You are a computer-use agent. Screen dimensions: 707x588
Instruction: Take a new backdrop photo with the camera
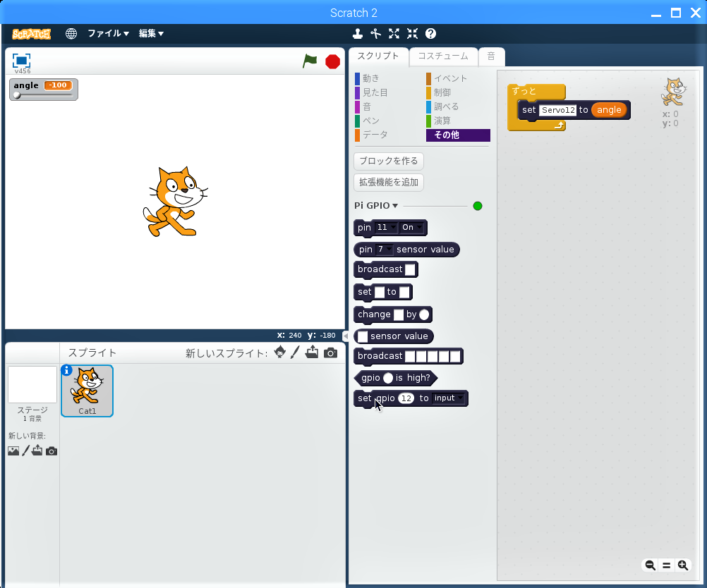click(52, 451)
